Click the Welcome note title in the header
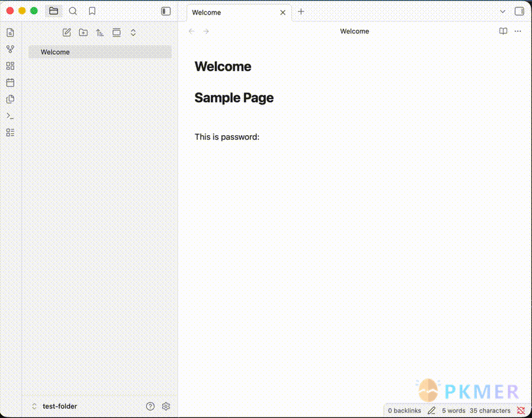 [354, 31]
